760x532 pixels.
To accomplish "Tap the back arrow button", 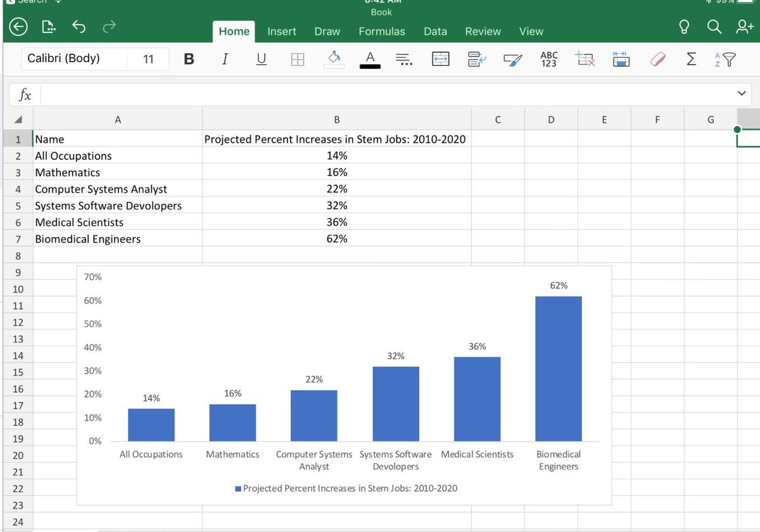I will click(18, 27).
